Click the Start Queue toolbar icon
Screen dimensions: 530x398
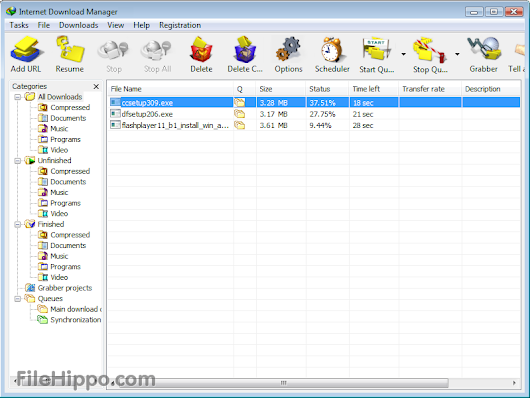tap(376, 55)
